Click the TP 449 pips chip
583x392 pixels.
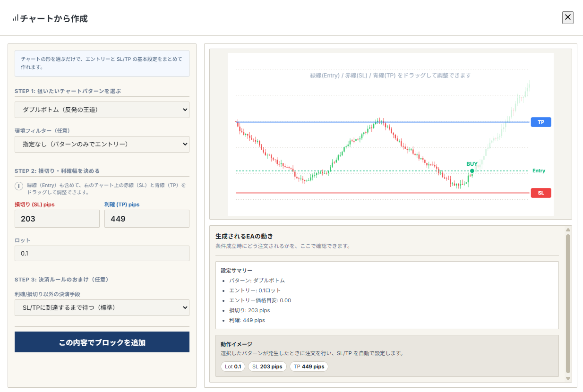[309, 366]
